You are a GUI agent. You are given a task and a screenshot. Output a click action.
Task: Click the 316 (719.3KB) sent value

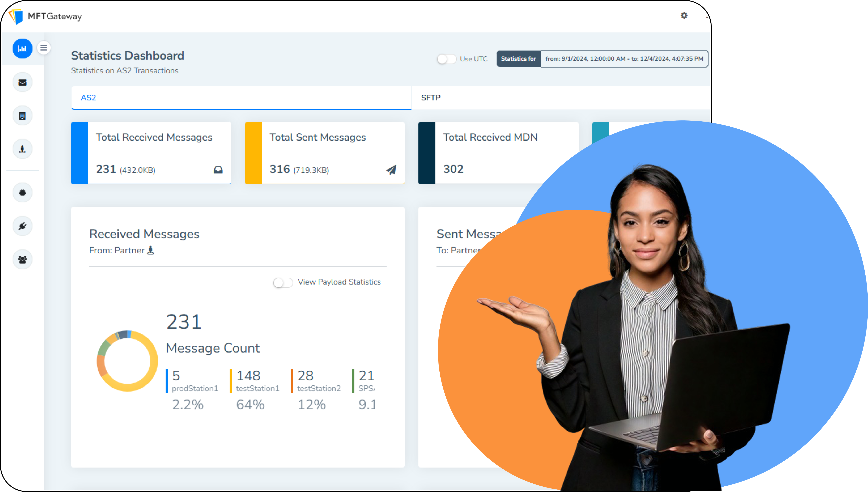tap(299, 169)
